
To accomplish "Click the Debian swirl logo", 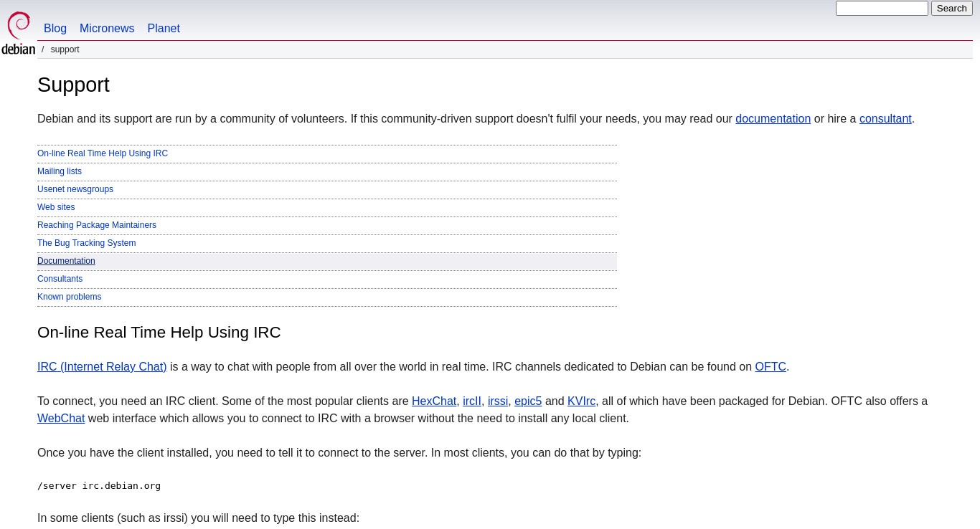I will point(18,33).
